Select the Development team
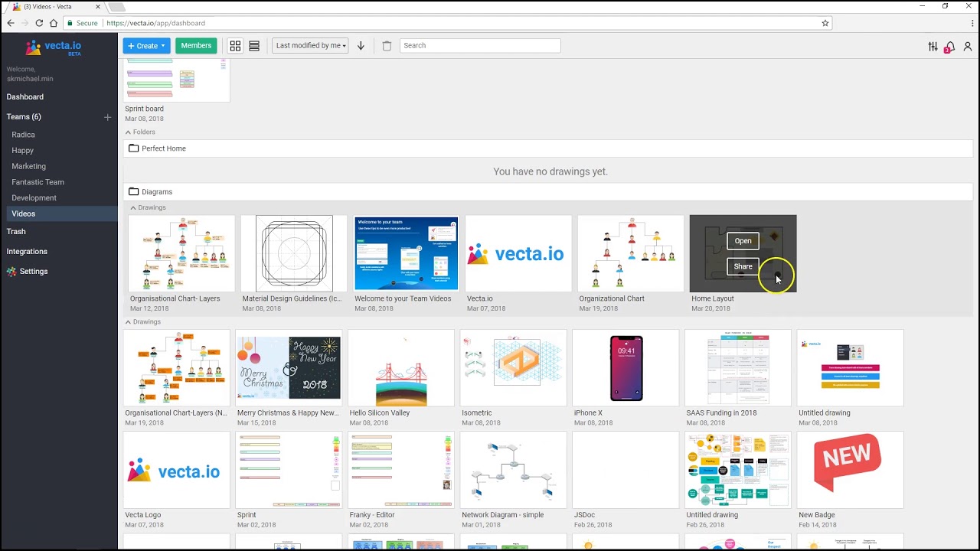980x551 pixels. [34, 198]
